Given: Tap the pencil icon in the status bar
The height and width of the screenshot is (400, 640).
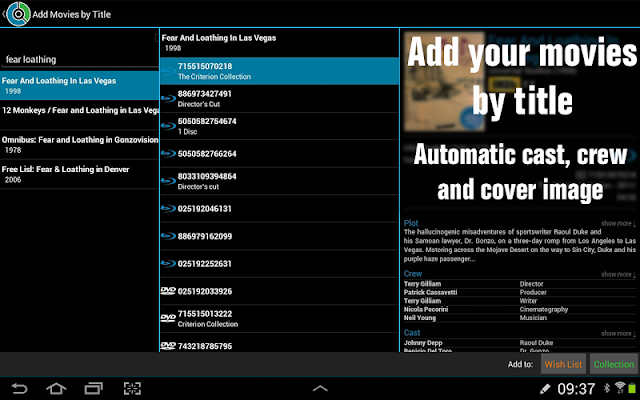Looking at the screenshot, I should 544,389.
